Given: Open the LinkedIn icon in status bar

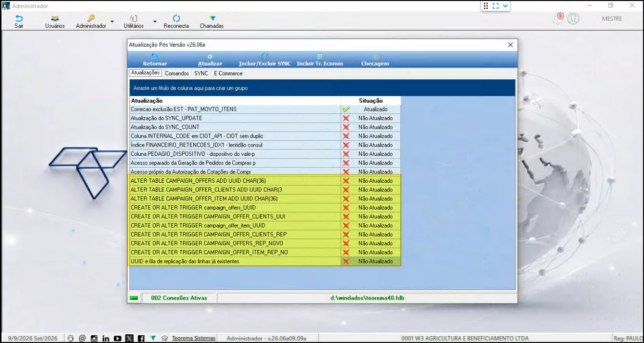Looking at the screenshot, I should coord(105,338).
